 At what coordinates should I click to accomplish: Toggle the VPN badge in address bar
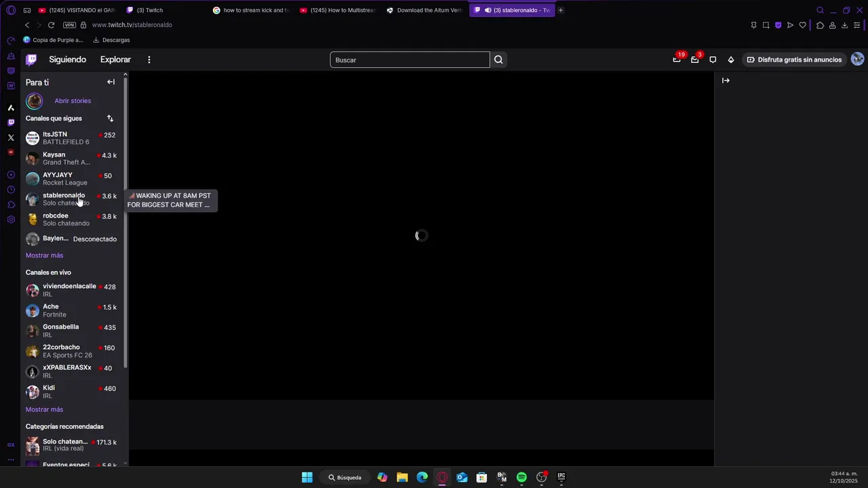[69, 25]
